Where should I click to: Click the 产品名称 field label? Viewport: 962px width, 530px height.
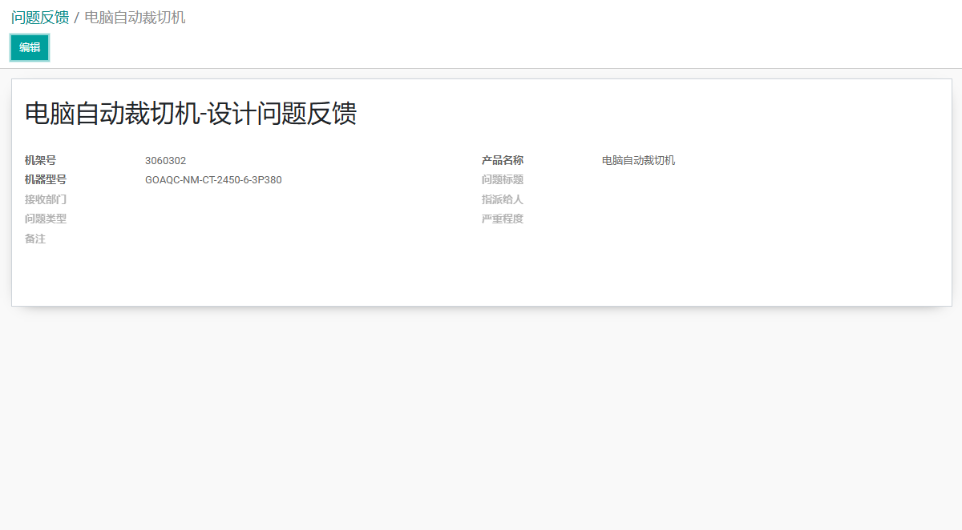502,160
